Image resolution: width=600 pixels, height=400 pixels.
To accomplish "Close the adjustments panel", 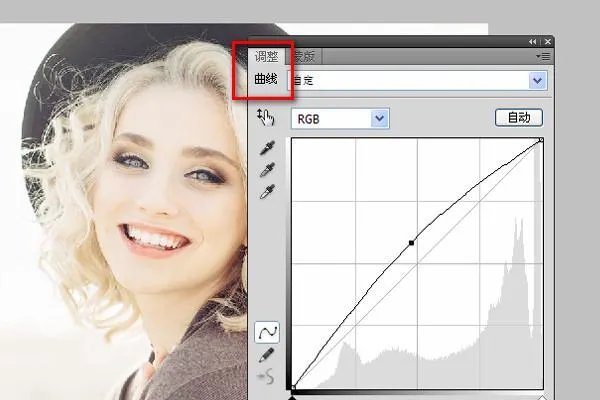I will click(548, 41).
